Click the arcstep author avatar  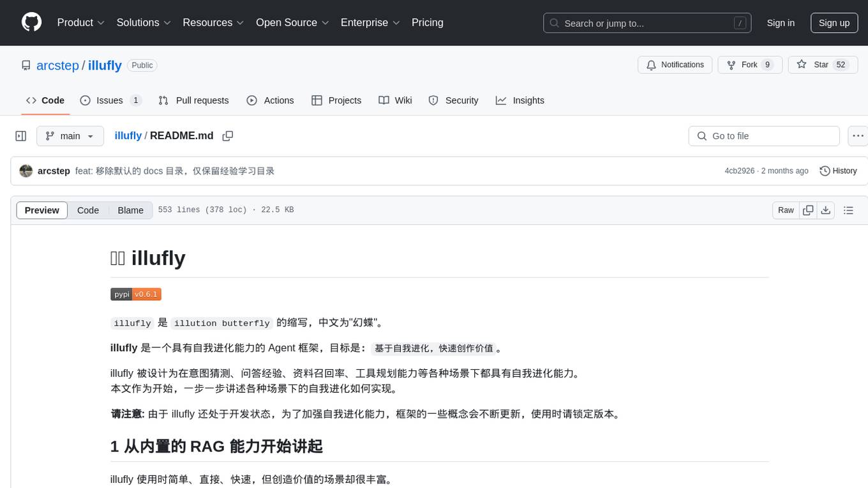[x=26, y=171]
